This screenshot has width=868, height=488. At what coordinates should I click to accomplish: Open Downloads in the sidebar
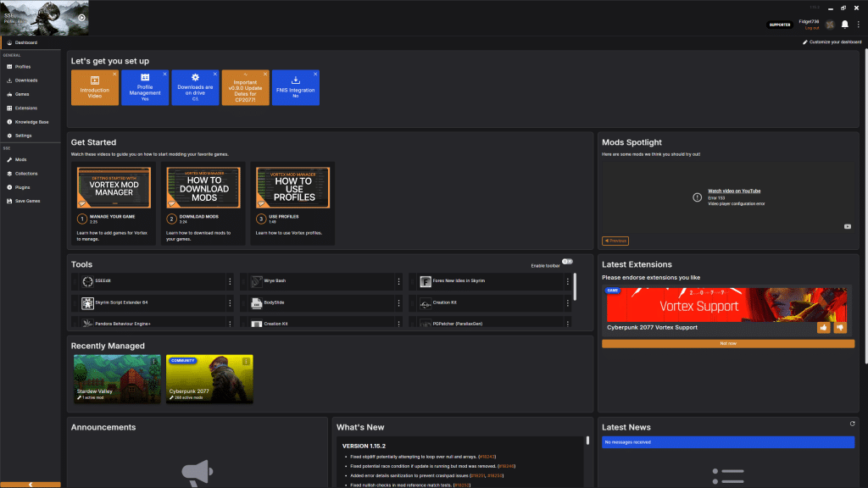[x=31, y=80]
